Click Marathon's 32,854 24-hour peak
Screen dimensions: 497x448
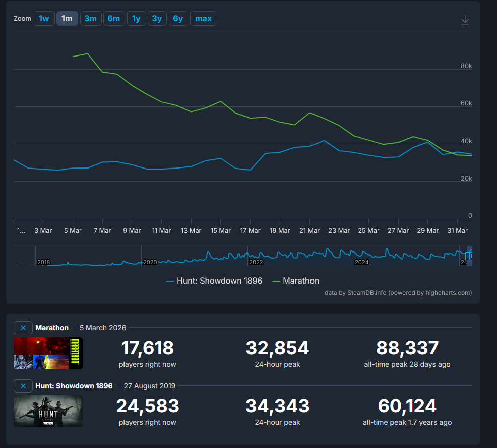pos(277,348)
